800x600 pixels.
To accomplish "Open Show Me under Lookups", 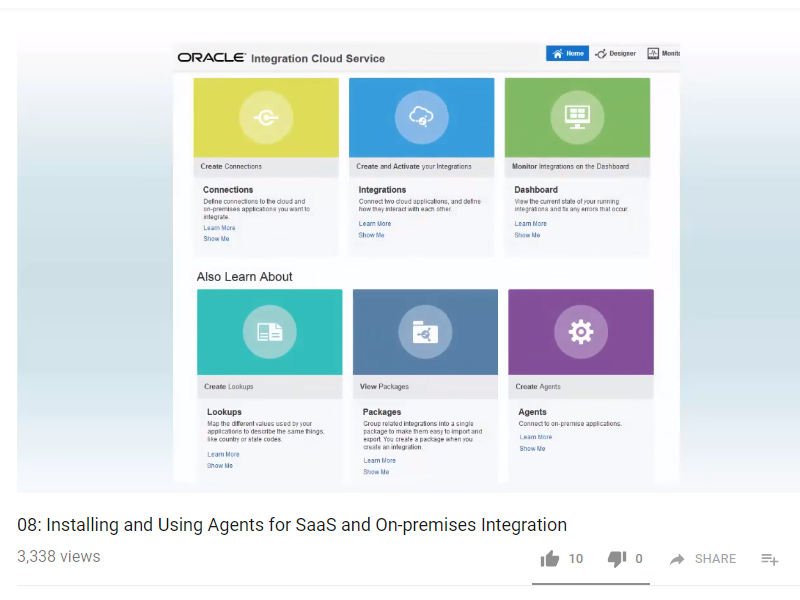I will coord(220,465).
